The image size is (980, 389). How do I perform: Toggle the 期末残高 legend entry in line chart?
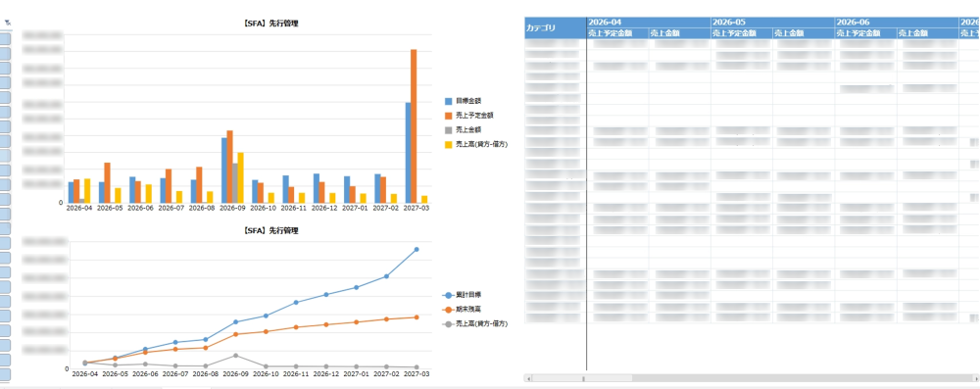462,310
